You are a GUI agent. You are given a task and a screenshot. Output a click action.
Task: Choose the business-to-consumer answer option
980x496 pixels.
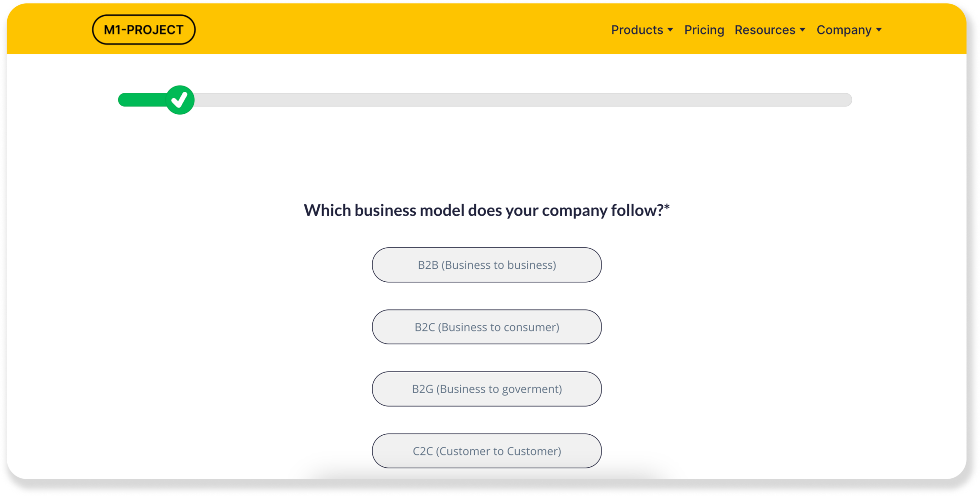(487, 327)
